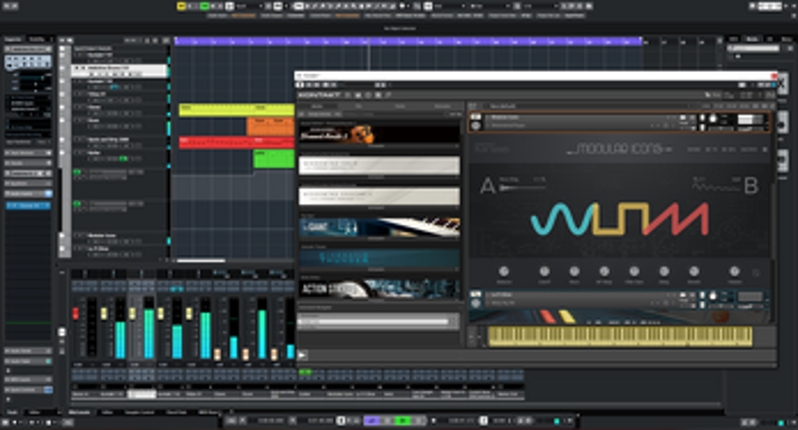The height and width of the screenshot is (430, 798).
Task: Open The Giant piano library banner
Action: point(379,227)
